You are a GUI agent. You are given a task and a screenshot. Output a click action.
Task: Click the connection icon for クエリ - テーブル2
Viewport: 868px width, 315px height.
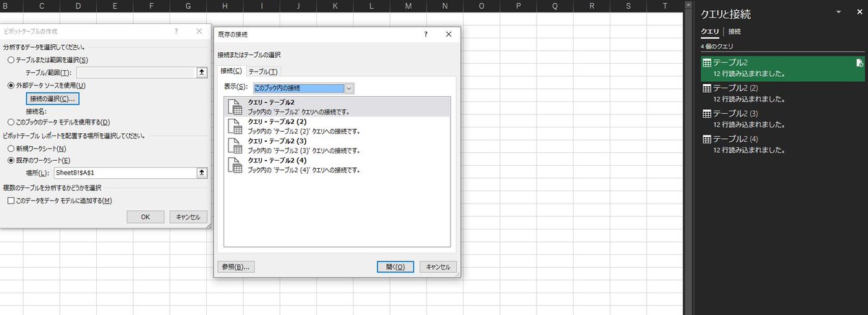(236, 107)
